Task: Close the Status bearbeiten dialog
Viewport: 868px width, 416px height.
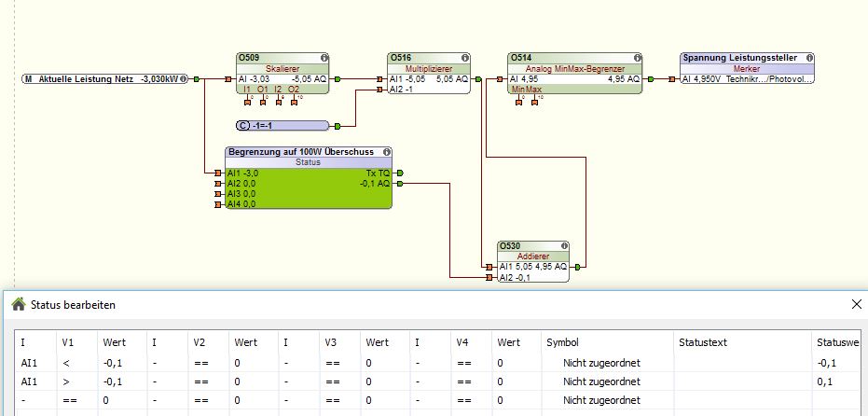Action: pyautogui.click(x=856, y=304)
